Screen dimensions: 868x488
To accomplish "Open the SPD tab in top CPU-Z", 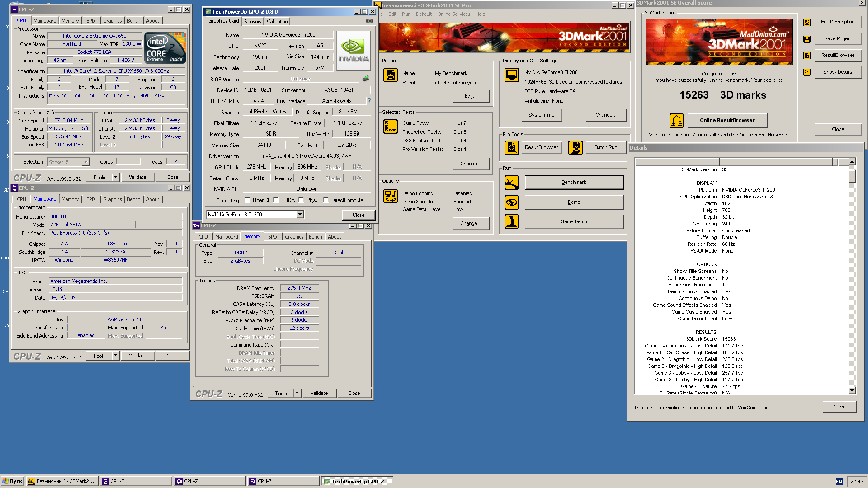I will [91, 21].
